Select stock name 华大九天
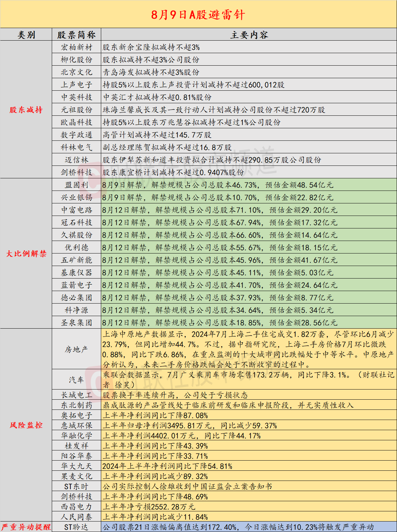 pos(76,466)
